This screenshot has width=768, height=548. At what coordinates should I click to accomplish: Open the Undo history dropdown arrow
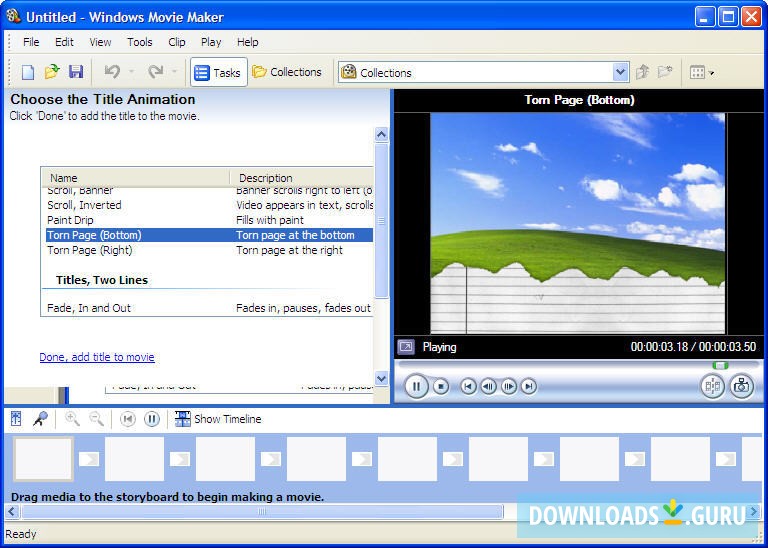pos(131,72)
